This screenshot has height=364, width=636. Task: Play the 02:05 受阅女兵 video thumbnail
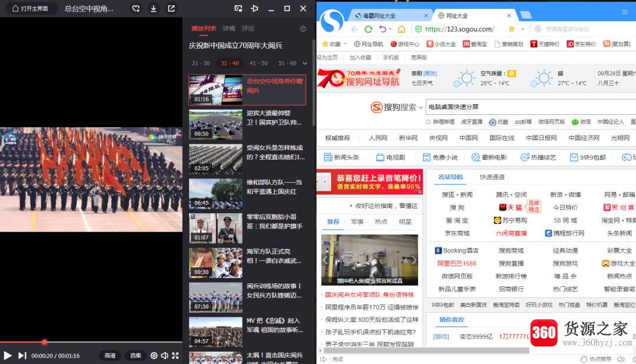point(216,158)
